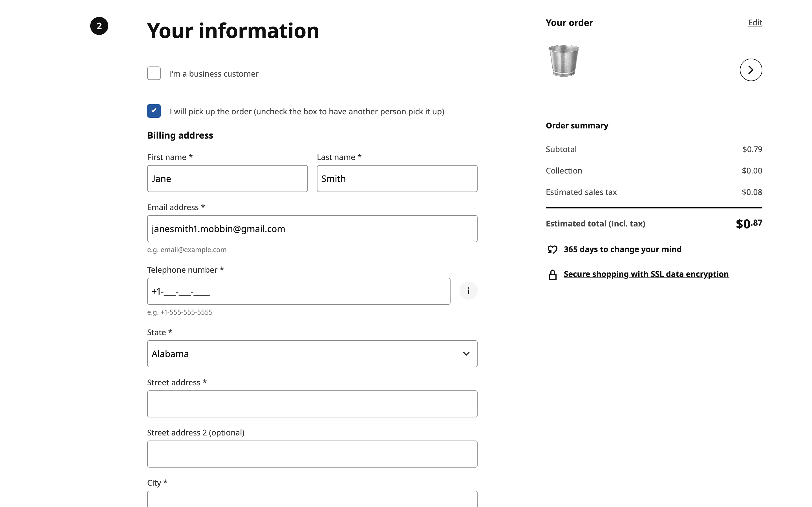
Task: Click the lock SSL security icon
Action: coord(552,275)
